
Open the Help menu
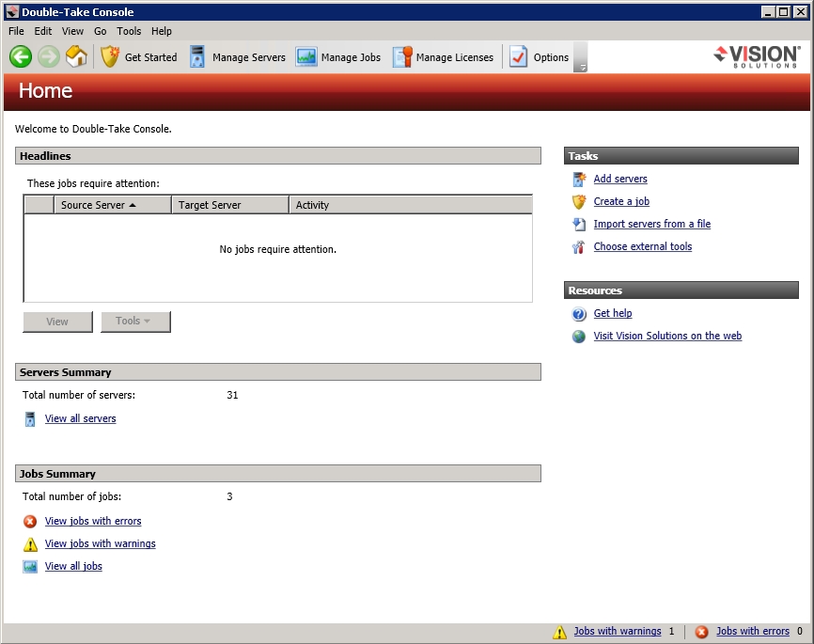click(x=162, y=31)
